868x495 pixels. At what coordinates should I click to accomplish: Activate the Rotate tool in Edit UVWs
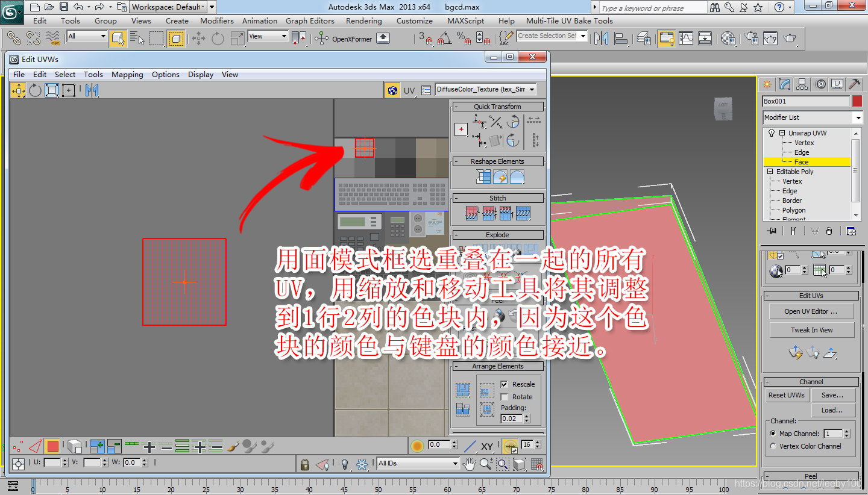[x=34, y=90]
